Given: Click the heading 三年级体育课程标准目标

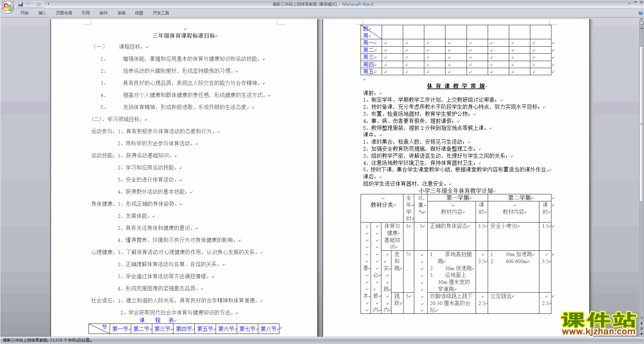Looking at the screenshot, I should pyautogui.click(x=184, y=36).
